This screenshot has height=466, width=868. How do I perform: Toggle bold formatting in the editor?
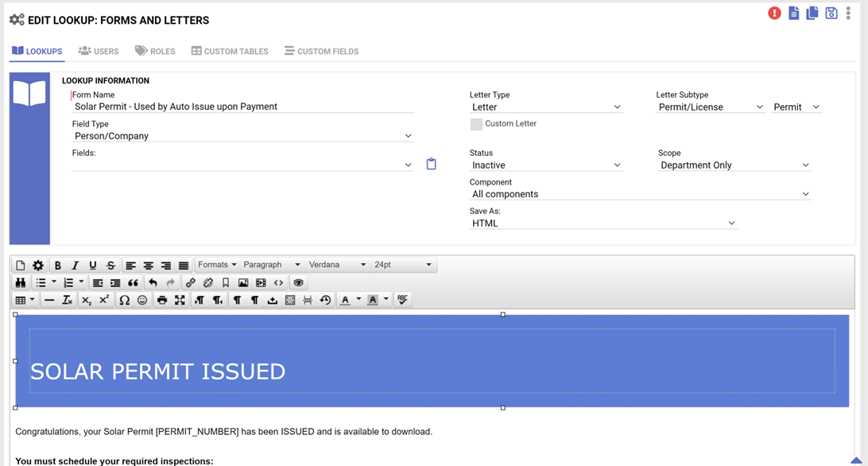tap(57, 265)
